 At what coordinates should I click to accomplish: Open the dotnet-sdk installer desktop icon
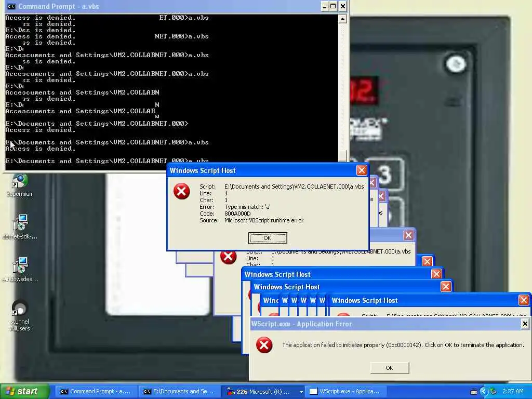pos(20,227)
